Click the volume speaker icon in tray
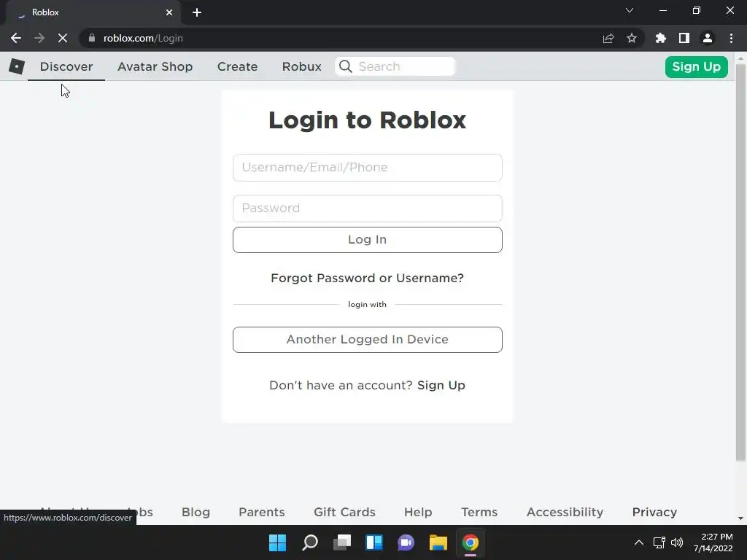Image resolution: width=747 pixels, height=560 pixels. point(677,542)
